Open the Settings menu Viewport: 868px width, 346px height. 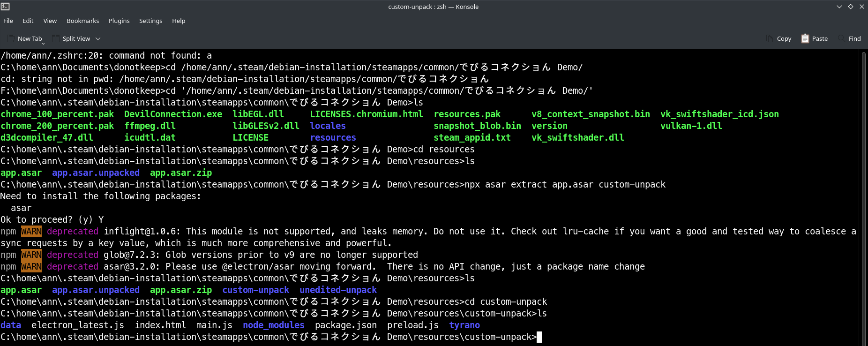150,21
